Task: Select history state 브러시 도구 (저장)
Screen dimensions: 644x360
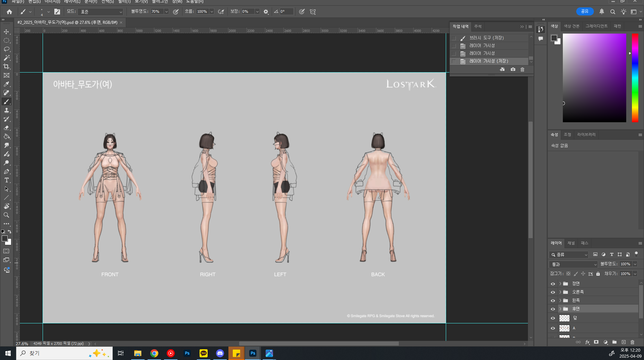Action: 489,38
